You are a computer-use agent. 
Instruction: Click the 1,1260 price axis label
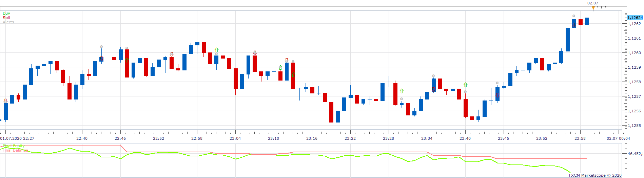click(x=634, y=53)
